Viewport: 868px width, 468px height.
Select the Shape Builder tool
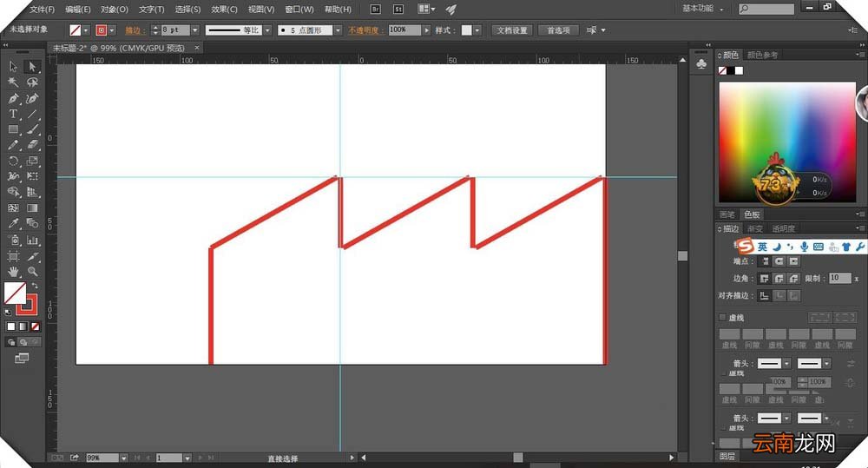pyautogui.click(x=13, y=192)
